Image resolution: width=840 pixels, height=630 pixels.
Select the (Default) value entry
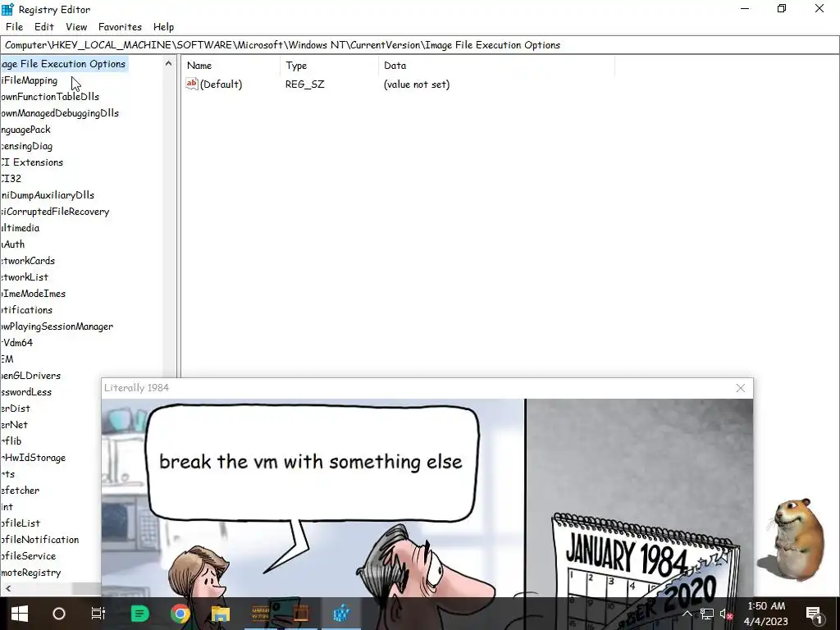click(221, 84)
